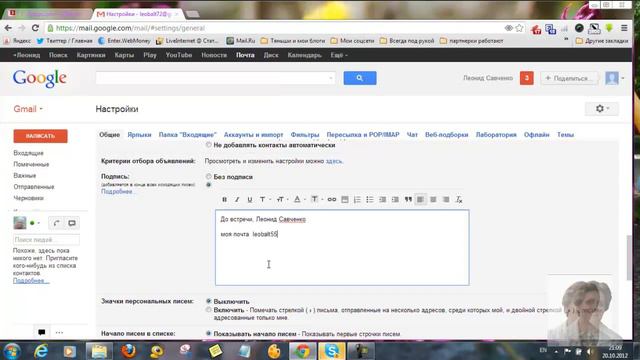Insert an image into signature

345,200
